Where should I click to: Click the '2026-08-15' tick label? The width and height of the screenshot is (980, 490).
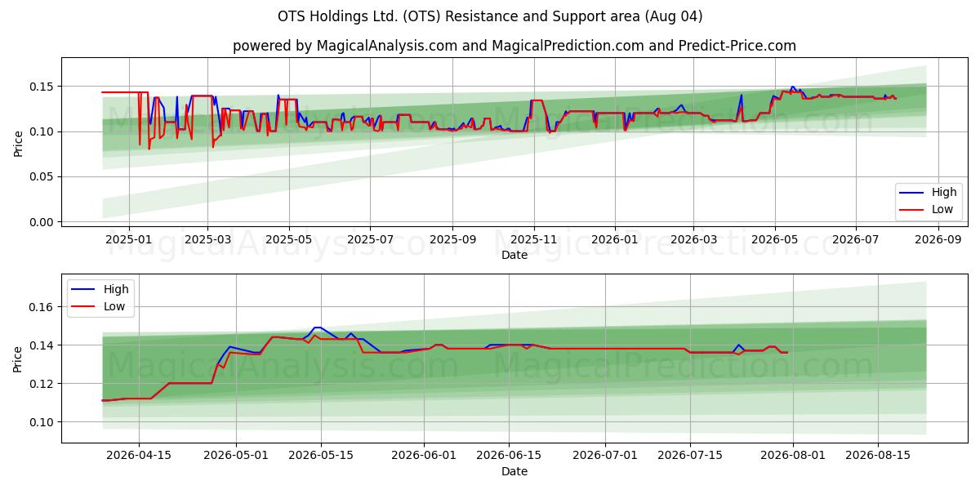coord(880,456)
